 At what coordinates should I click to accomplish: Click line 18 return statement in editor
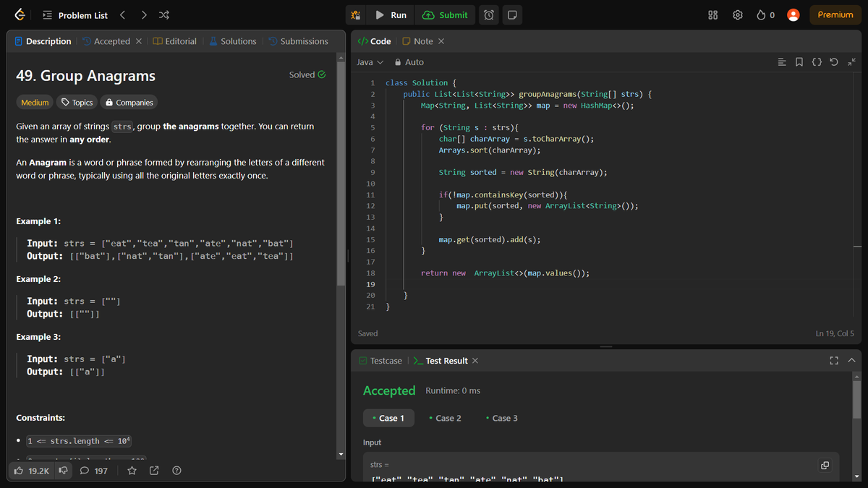pyautogui.click(x=505, y=273)
